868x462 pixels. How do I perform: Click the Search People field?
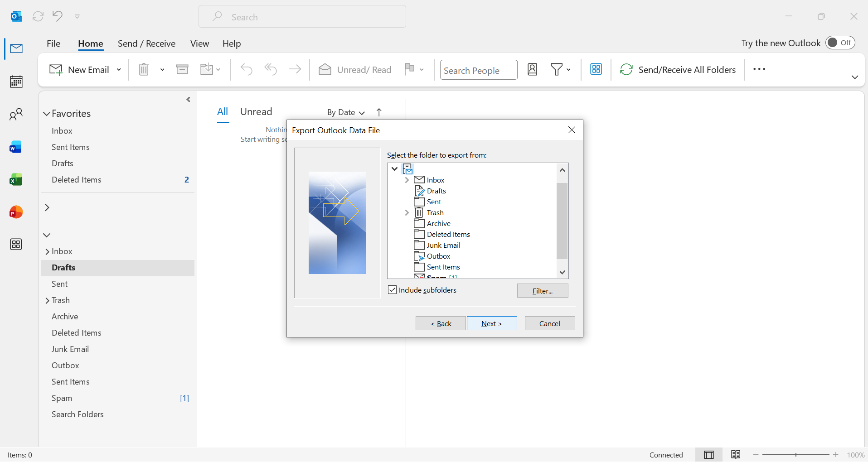point(479,70)
